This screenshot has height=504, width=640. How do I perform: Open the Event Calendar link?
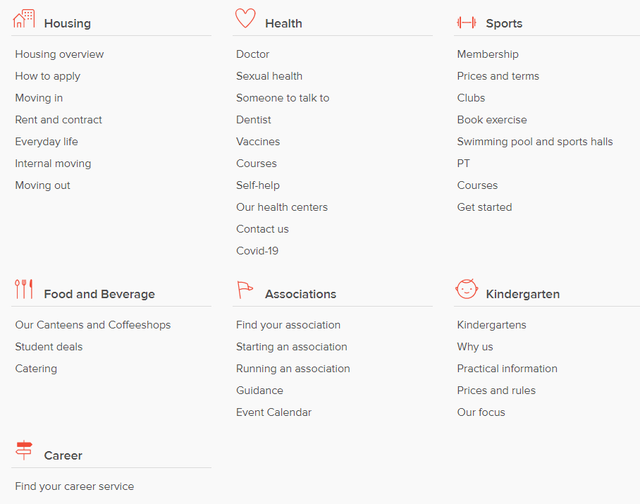[273, 412]
